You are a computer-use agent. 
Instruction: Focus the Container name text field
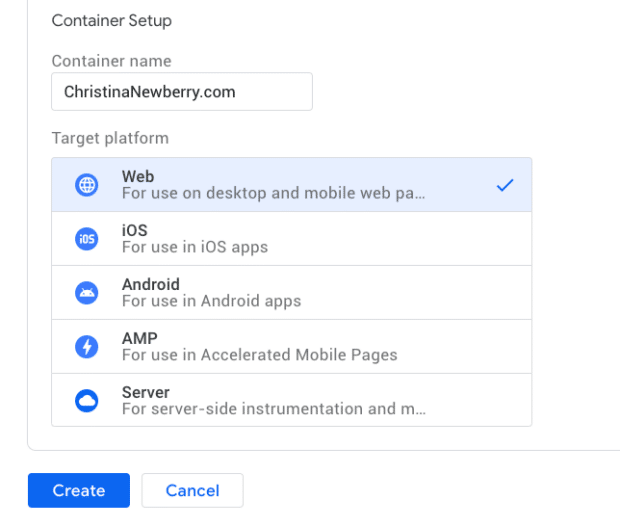coord(181,92)
